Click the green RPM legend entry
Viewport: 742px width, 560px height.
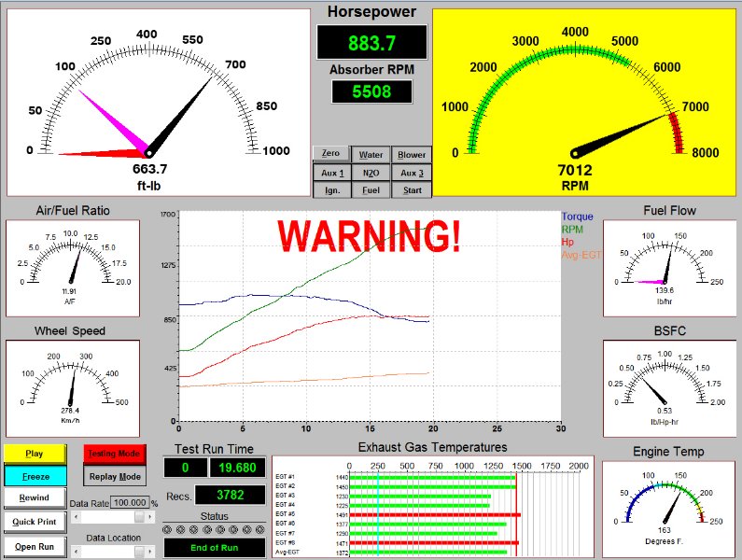tap(572, 229)
